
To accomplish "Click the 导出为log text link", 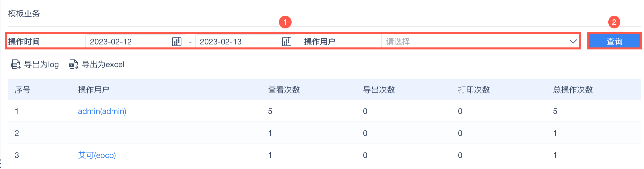I will pos(41,64).
